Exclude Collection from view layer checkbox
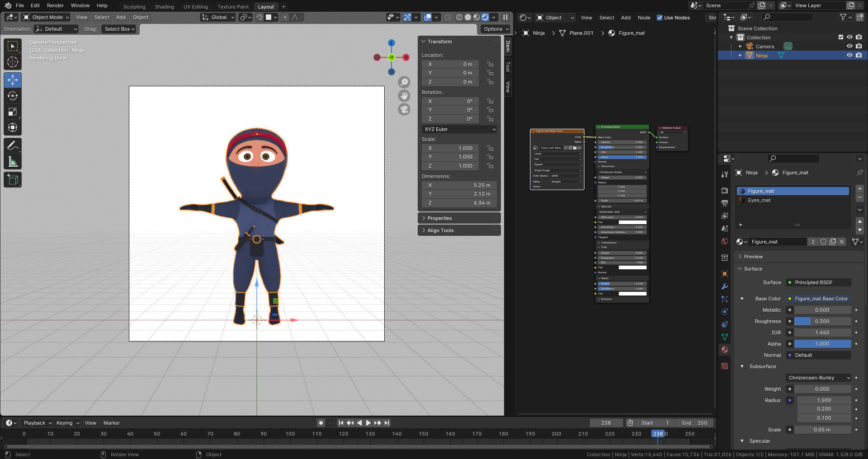The image size is (868, 459). click(841, 37)
